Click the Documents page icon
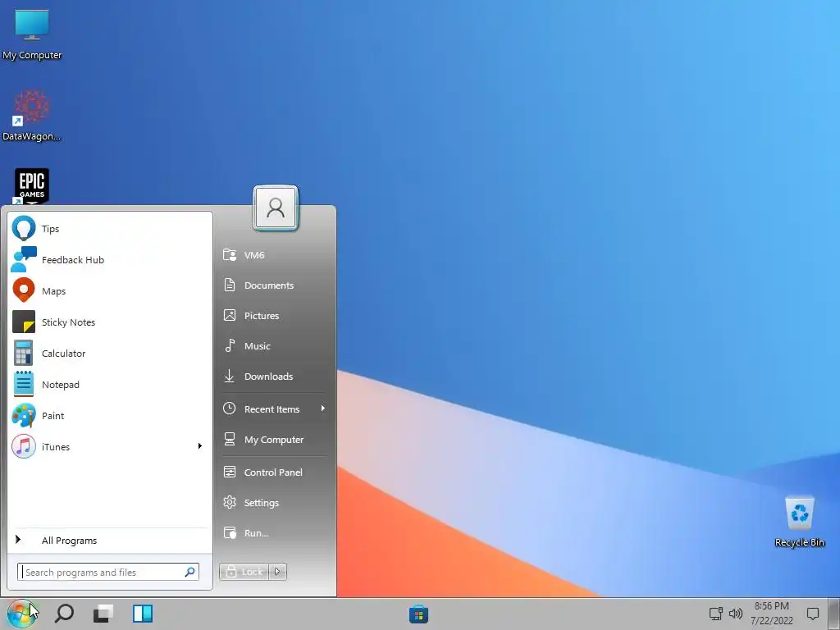 (x=230, y=285)
